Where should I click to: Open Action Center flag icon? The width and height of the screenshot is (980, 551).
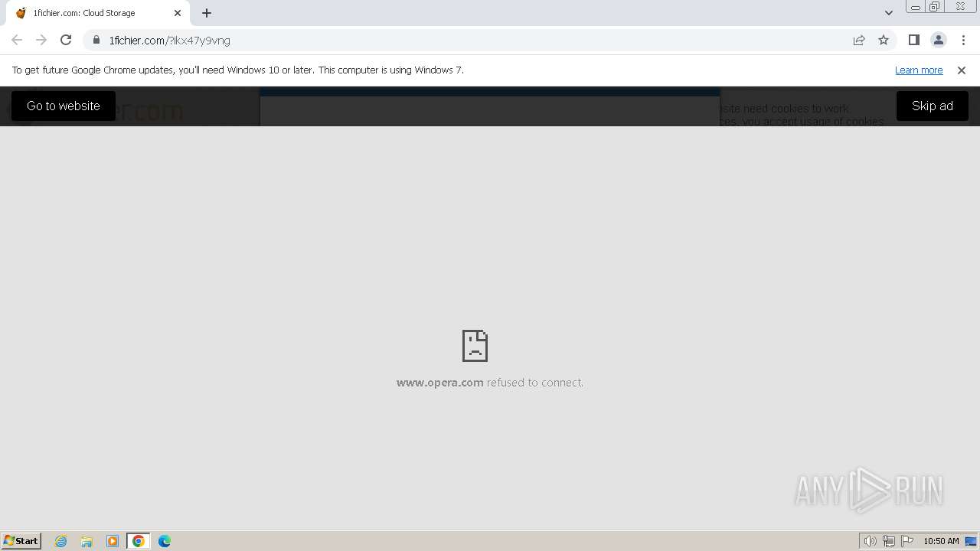coord(907,541)
